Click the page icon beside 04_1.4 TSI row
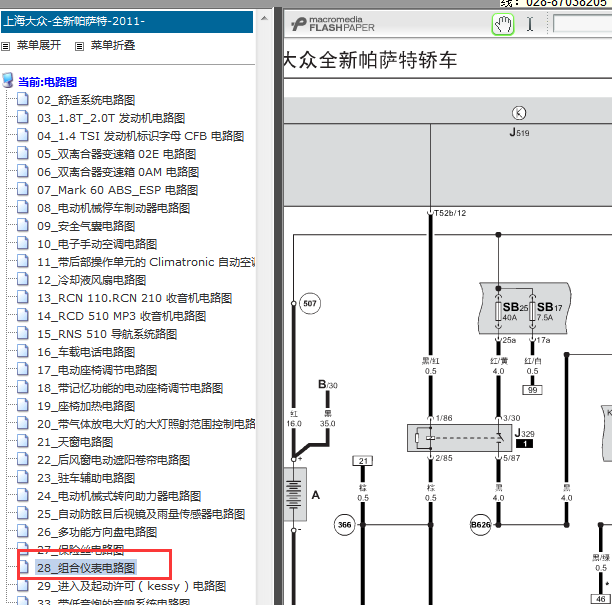Screen dimensions: 612x605 (x=23, y=135)
